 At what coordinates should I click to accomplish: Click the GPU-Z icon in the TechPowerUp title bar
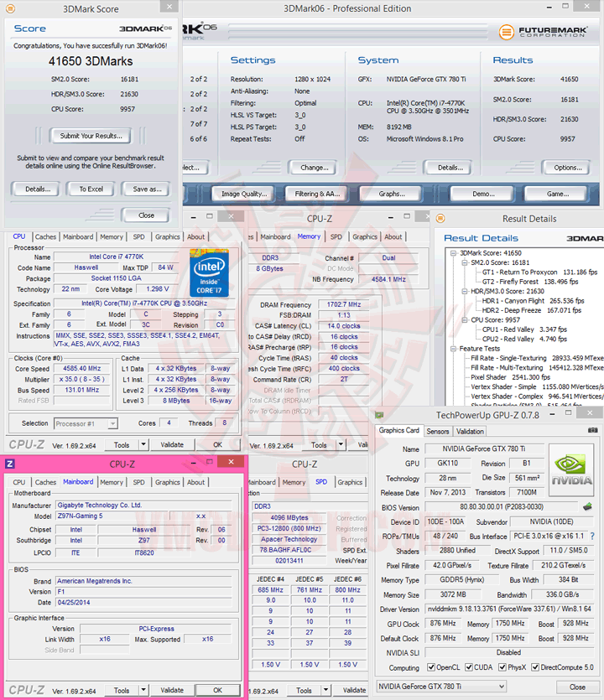[x=379, y=415]
